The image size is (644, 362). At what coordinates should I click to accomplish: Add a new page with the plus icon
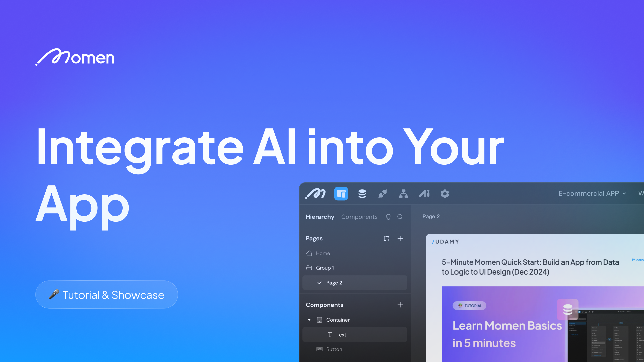pyautogui.click(x=400, y=238)
